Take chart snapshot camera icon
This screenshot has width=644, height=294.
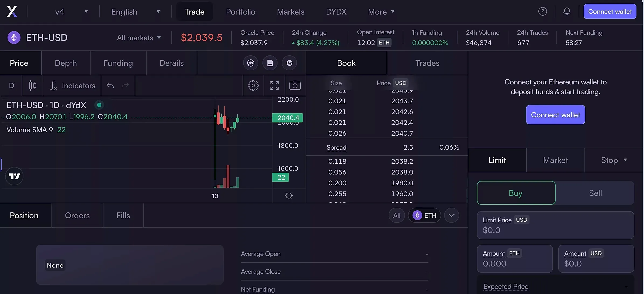coord(295,86)
